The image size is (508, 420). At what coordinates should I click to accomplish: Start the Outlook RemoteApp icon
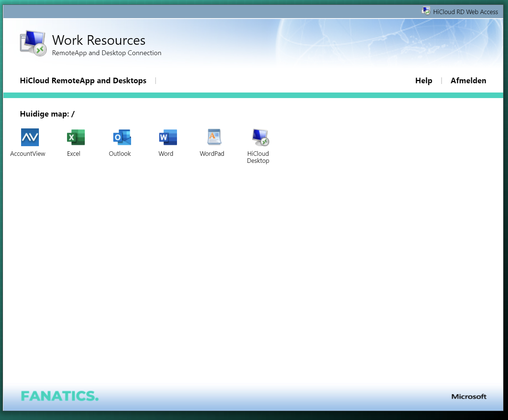(x=122, y=137)
